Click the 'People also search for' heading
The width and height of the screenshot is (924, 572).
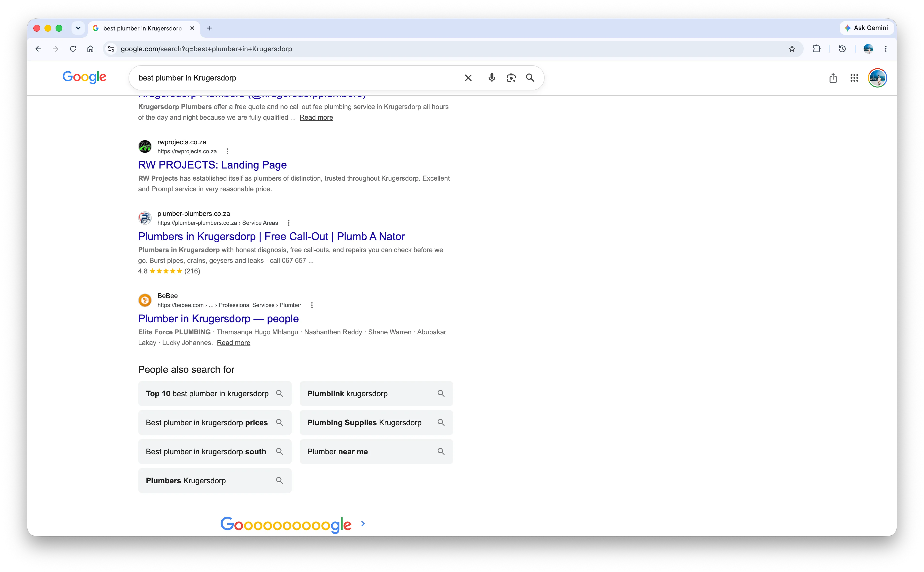coord(186,370)
